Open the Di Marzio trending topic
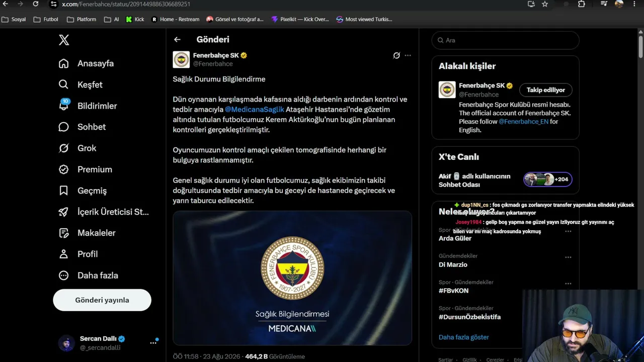Screen dimensions: 644x362 [x=453, y=264]
